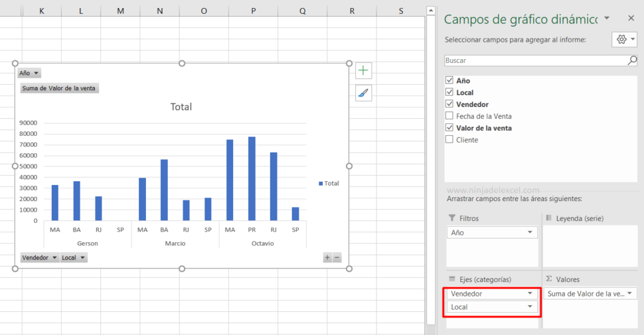This screenshot has height=335, width=644.
Task: Enable the Fecha de la Venta checkbox
Action: (x=449, y=116)
